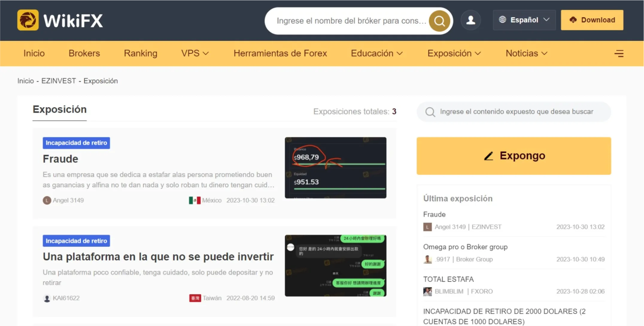Click avatar beside 9917 Broker Group
The height and width of the screenshot is (326, 644).
point(427,259)
